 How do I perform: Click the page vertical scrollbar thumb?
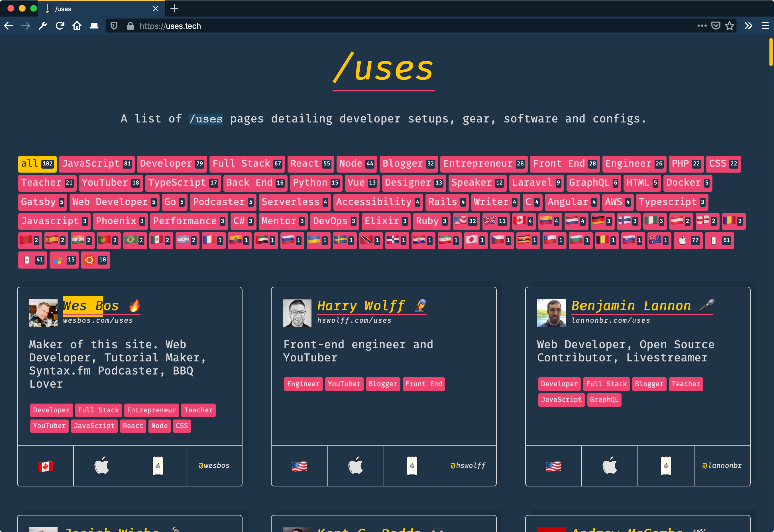[x=771, y=52]
